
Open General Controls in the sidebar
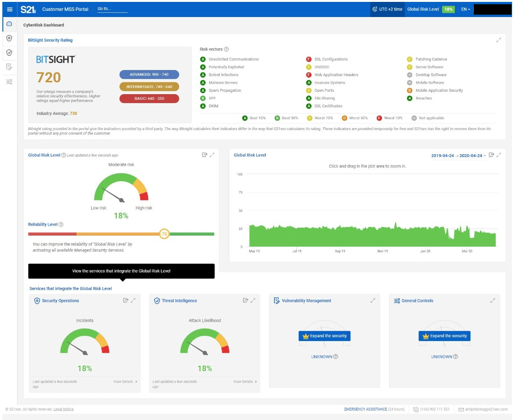(x=9, y=81)
